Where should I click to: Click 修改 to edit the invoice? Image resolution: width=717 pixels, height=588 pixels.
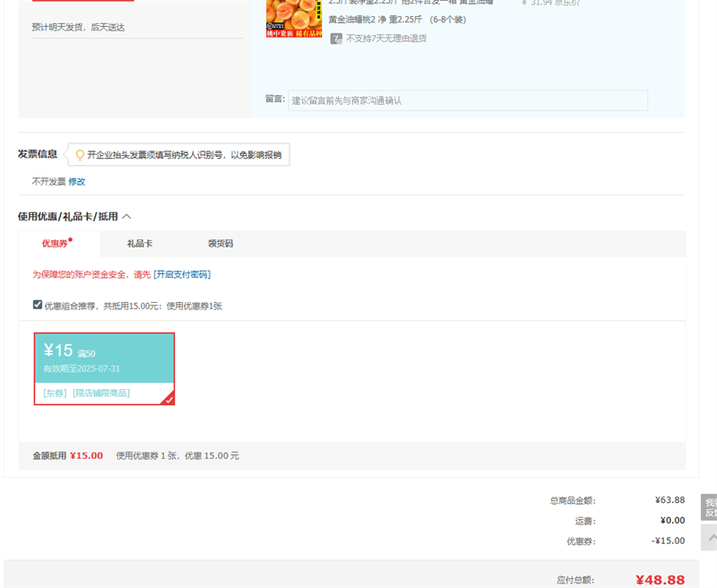pyautogui.click(x=77, y=181)
